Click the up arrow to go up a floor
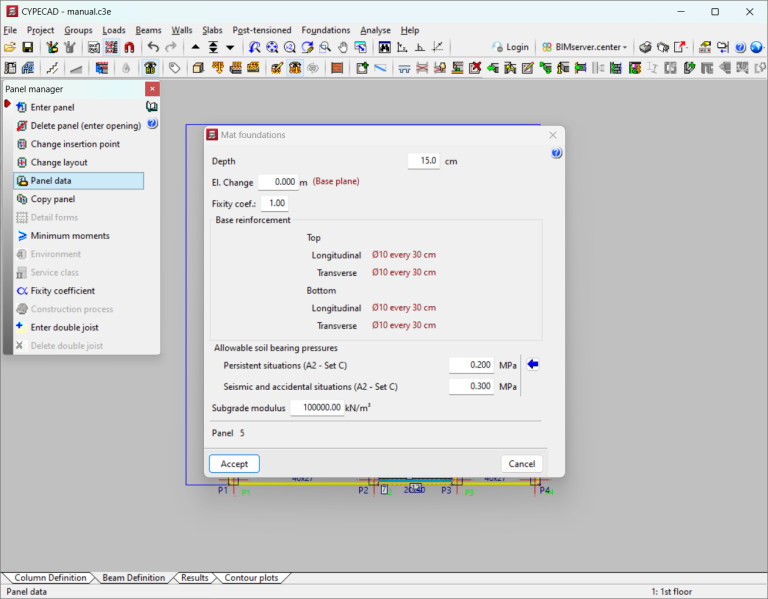 click(195, 47)
